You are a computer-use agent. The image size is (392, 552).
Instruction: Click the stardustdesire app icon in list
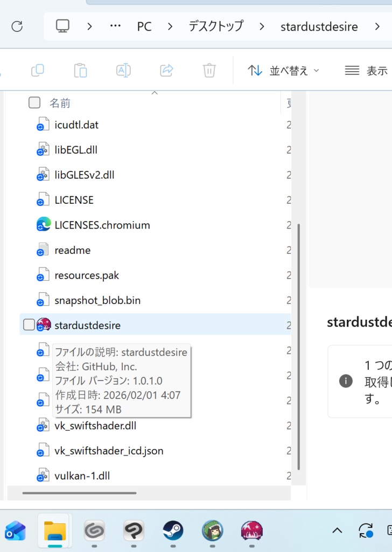pos(44,325)
